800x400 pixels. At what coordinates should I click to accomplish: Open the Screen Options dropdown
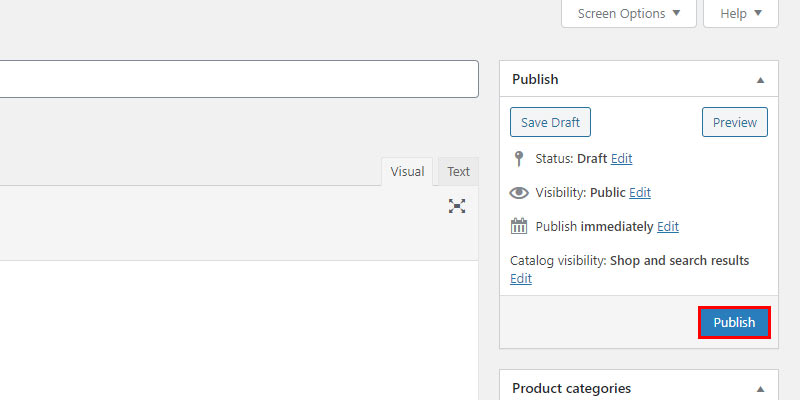click(x=629, y=13)
